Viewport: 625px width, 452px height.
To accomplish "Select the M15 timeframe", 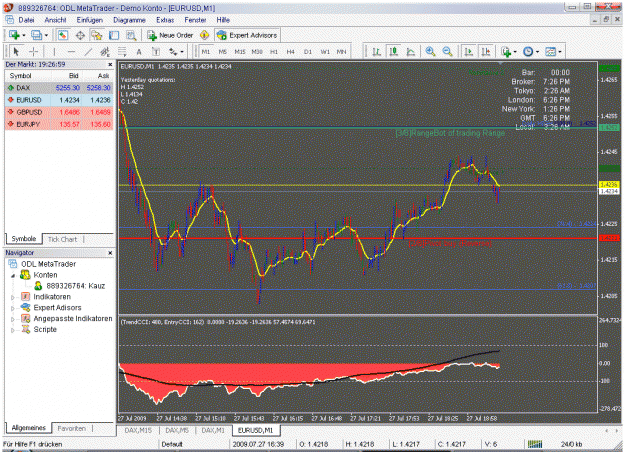I will (x=240, y=51).
